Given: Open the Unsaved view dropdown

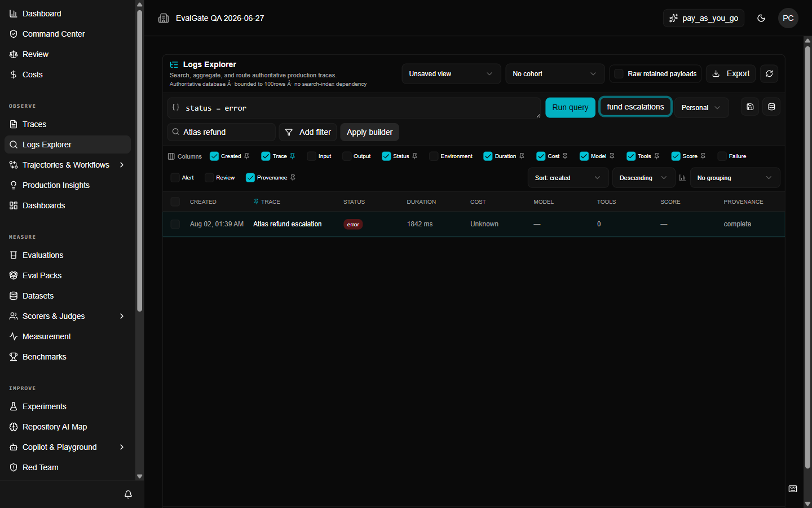Looking at the screenshot, I should [x=451, y=74].
